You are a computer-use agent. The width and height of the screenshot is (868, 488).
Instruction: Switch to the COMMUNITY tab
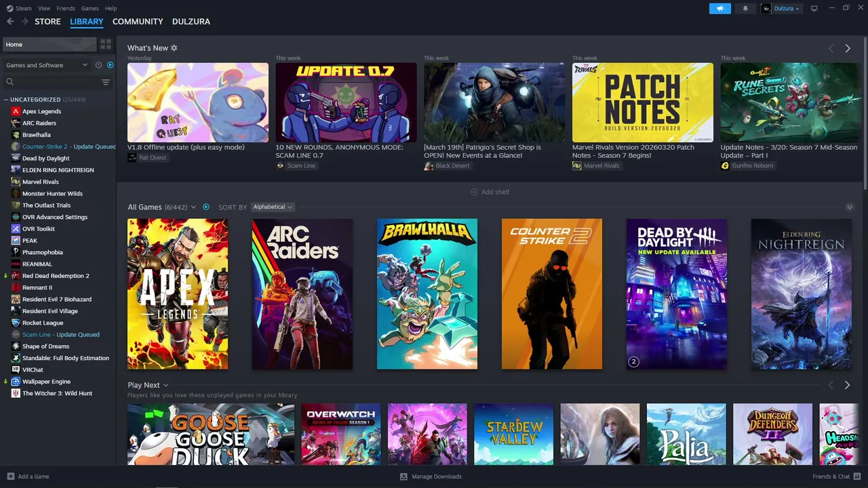pyautogui.click(x=138, y=22)
